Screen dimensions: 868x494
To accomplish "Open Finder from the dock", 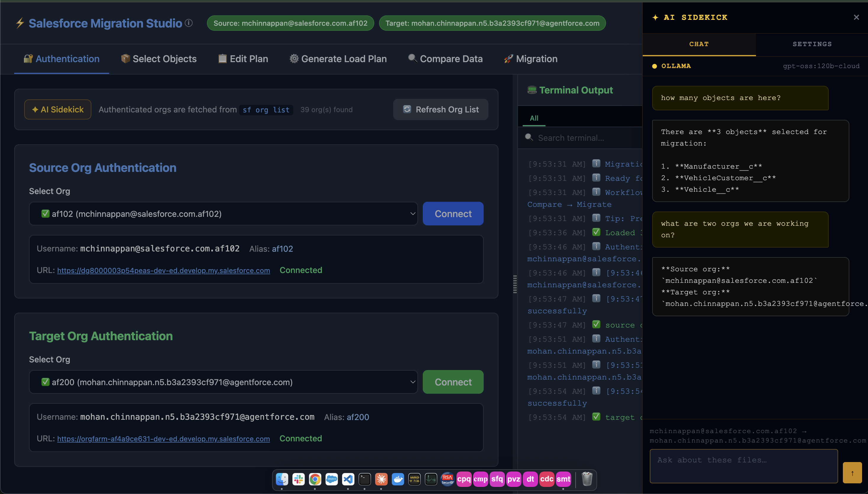I will [282, 479].
